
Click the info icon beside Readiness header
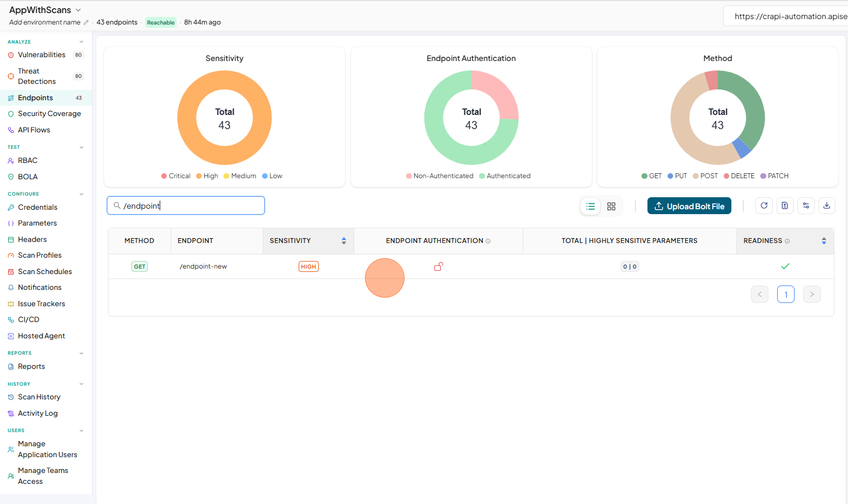(787, 241)
